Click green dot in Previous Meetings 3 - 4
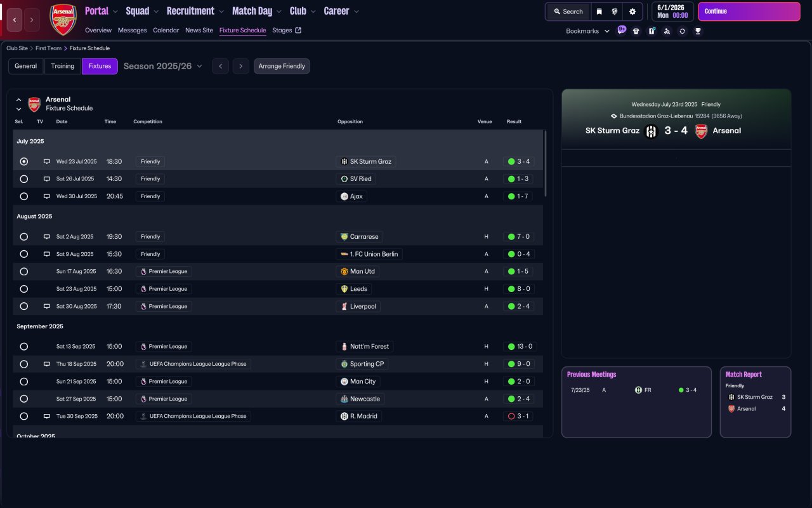The width and height of the screenshot is (812, 508). click(x=681, y=390)
